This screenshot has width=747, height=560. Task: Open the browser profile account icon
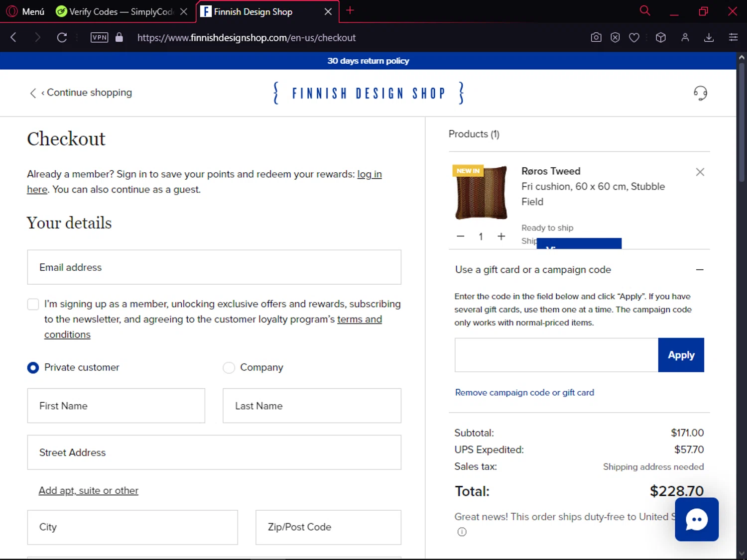click(685, 37)
